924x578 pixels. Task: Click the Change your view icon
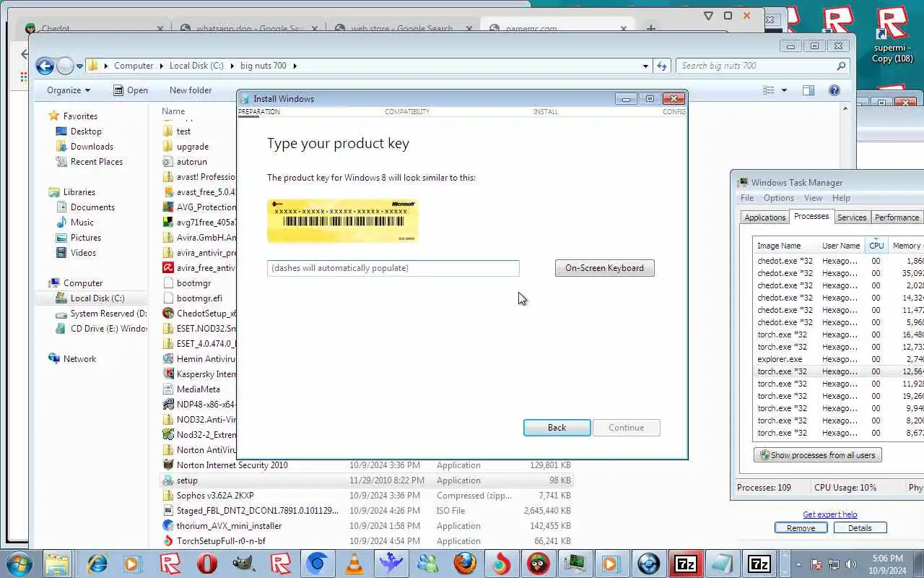click(x=769, y=90)
